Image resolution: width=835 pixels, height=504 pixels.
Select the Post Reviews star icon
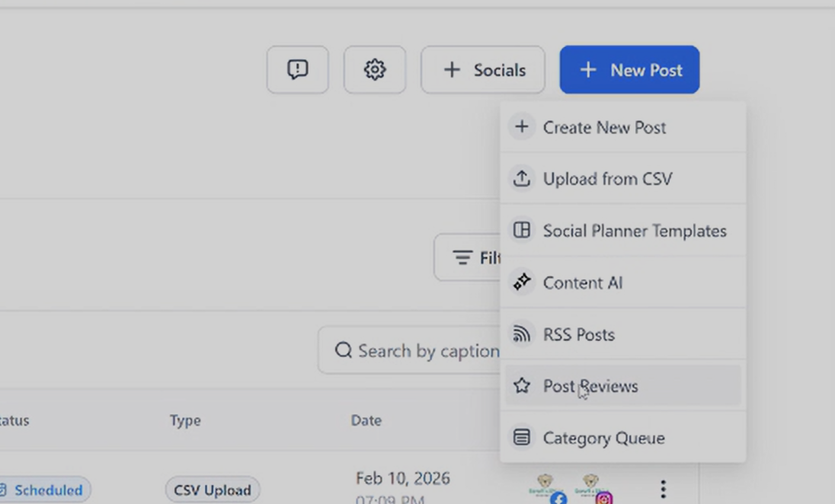point(522,386)
